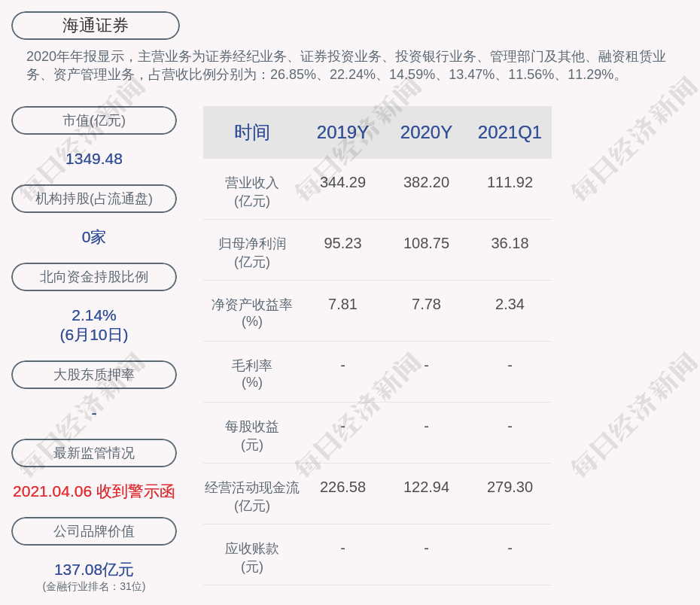
Task: Select the 市值(亿元) label pill
Action: [94, 120]
